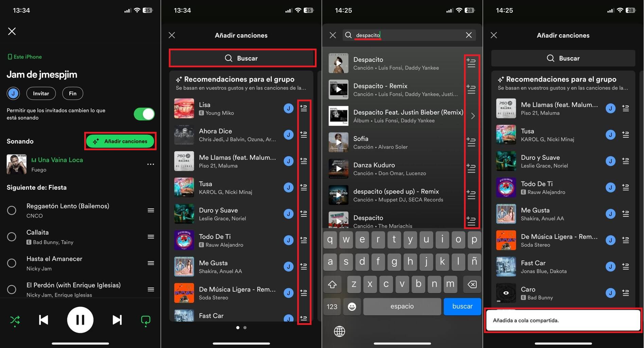Expand Despacito Feat. Justin Bieber album chevron
This screenshot has width=644, height=348.
(473, 116)
